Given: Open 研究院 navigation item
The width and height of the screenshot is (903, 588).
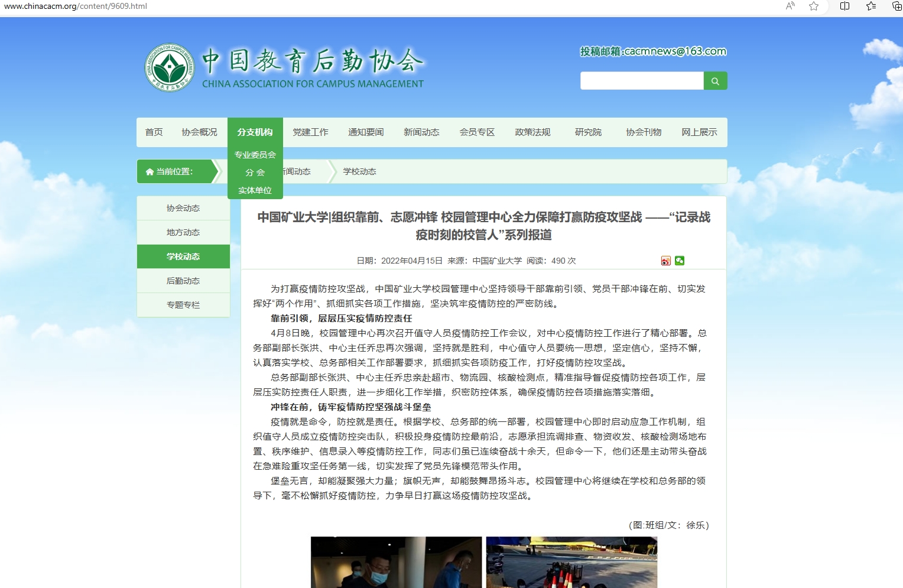Looking at the screenshot, I should (x=589, y=132).
